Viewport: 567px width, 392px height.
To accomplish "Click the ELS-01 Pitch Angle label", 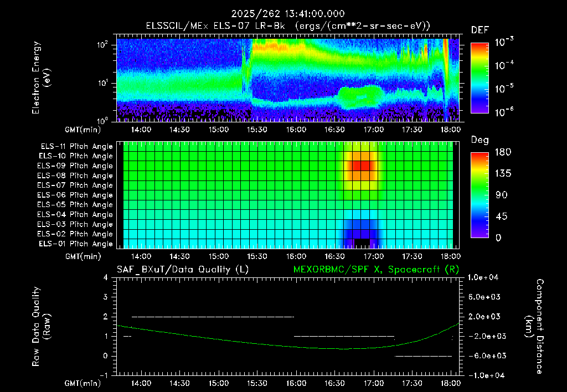I will tap(76, 244).
